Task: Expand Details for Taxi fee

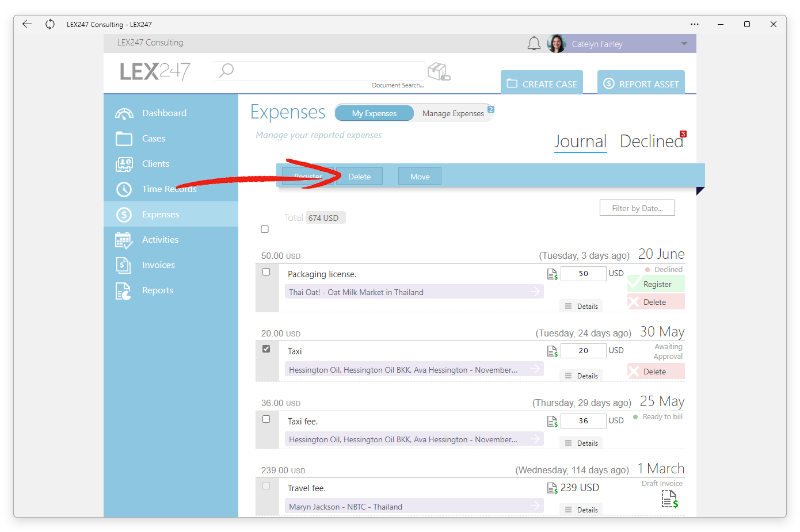Action: [581, 443]
